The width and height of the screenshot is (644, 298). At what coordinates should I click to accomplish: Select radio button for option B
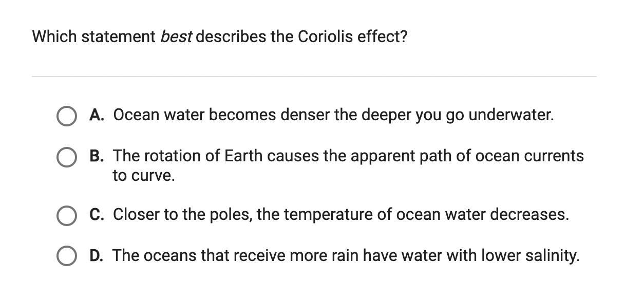66,157
